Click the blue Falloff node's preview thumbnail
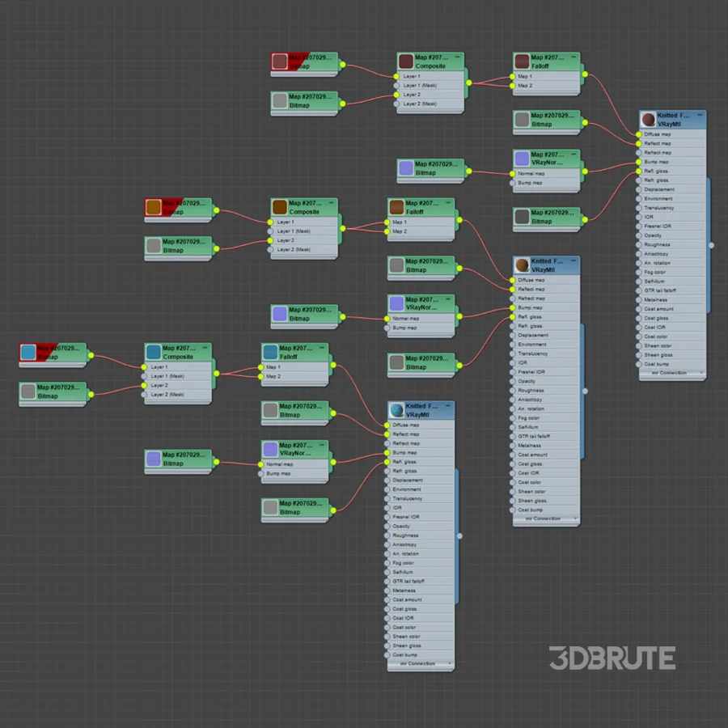 270,352
